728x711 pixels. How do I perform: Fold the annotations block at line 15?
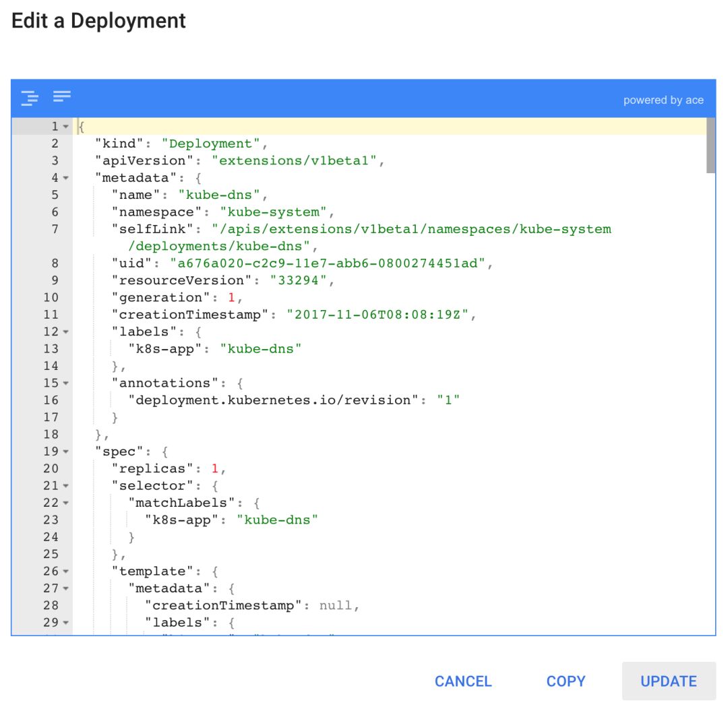[66, 383]
